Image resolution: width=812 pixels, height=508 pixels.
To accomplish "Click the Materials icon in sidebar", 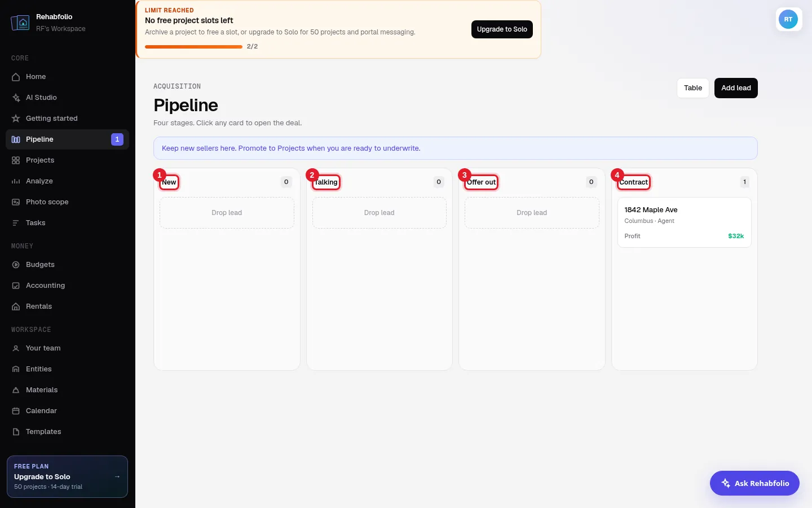I will point(16,390).
